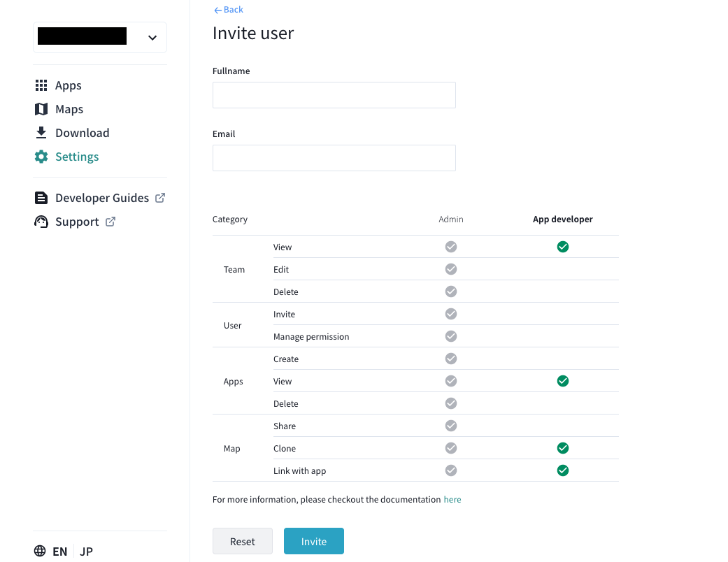This screenshot has height=562, width=728.
Task: Click the 'Team' category cell
Action: tap(234, 269)
